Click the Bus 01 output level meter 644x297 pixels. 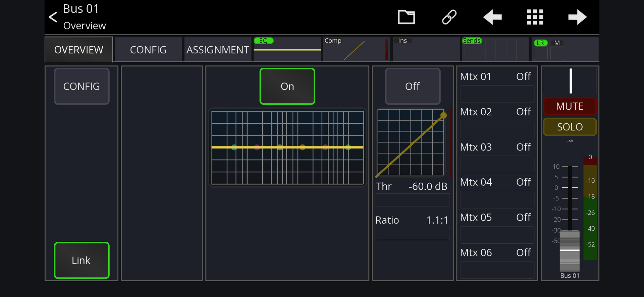point(590,209)
